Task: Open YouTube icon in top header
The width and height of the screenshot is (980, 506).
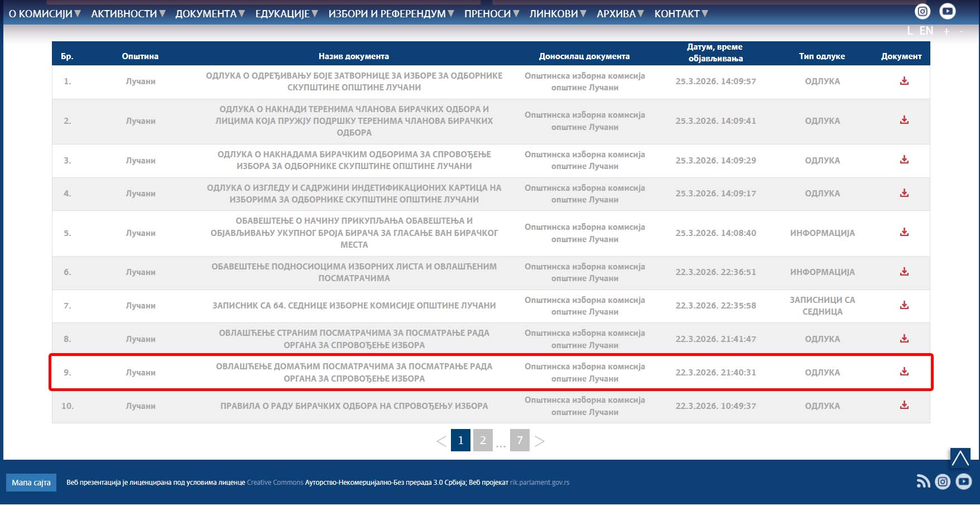Action: pos(948,11)
